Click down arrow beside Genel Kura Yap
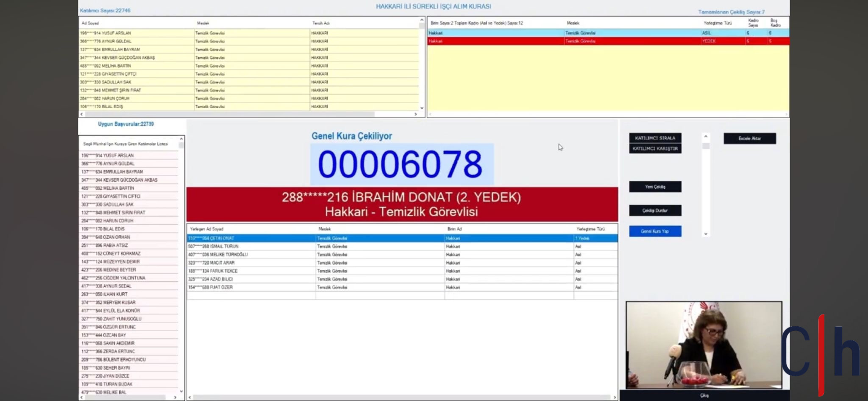Screen dimensions: 868x401 pos(706,234)
